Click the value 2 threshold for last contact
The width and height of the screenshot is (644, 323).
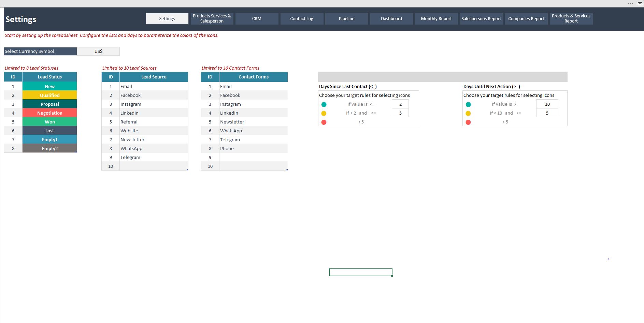click(400, 104)
